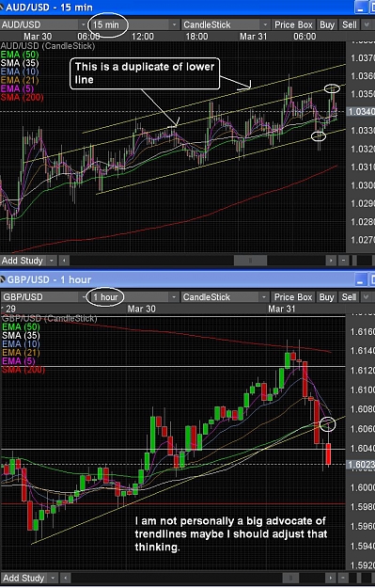
Task: Click scroll-right arrow in GBP/USD chart
Action: [331, 578]
